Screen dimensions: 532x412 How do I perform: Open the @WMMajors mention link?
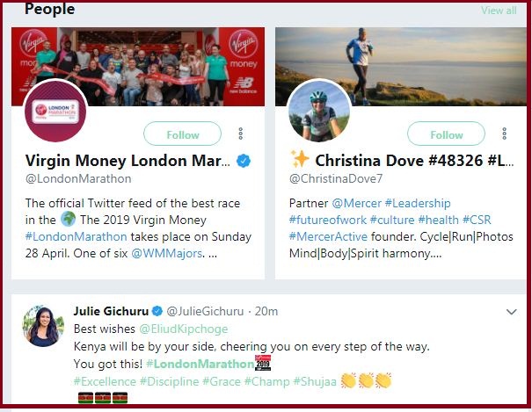[166, 253]
